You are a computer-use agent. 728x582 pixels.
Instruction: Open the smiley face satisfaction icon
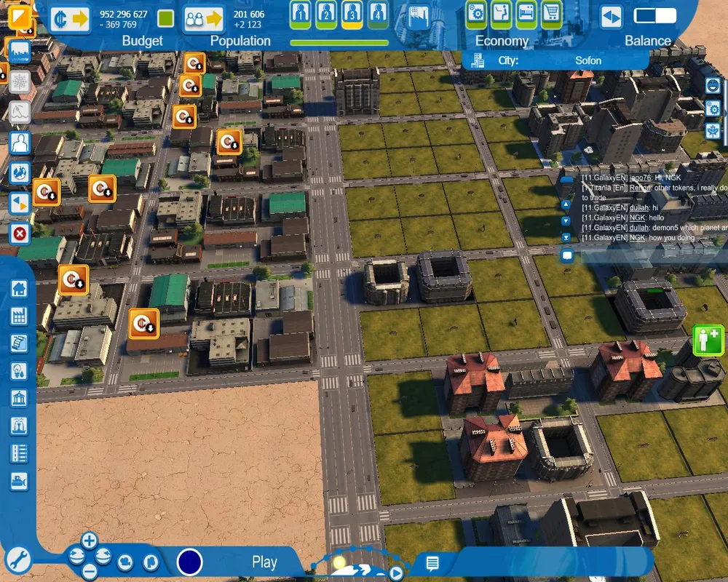click(713, 85)
